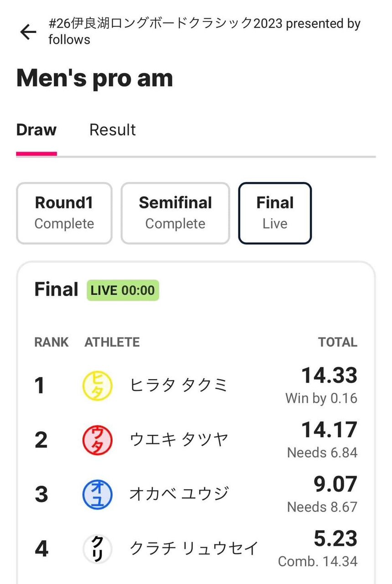Open athlete オカベ ユウジ's row
This screenshot has height=584, width=392.
click(196, 494)
